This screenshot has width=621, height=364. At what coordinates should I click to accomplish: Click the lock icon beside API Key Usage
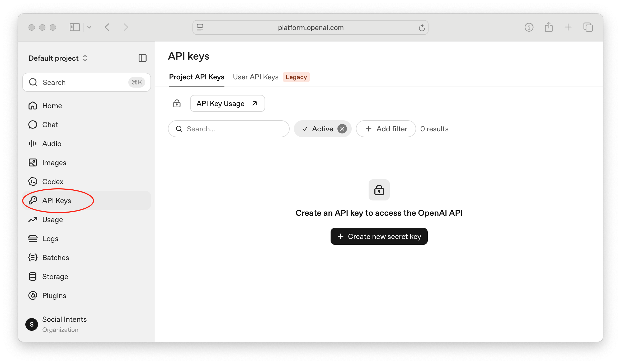point(177,103)
